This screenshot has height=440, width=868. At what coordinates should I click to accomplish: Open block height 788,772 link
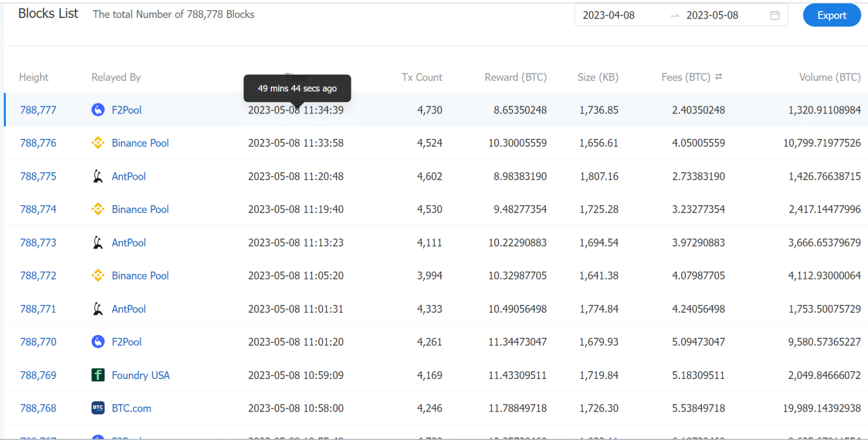pyautogui.click(x=38, y=276)
